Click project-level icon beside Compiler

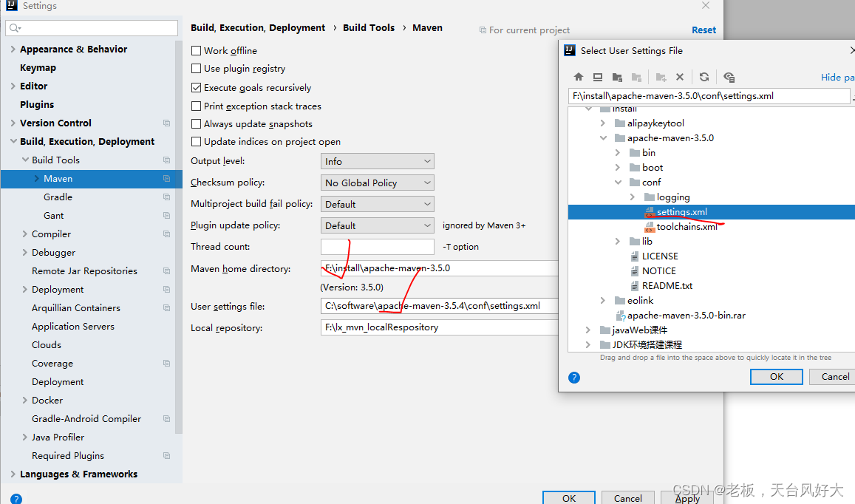point(167,234)
